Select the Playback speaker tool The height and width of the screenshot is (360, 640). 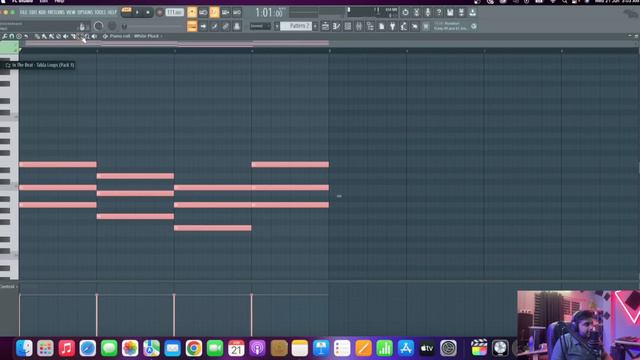(94, 36)
